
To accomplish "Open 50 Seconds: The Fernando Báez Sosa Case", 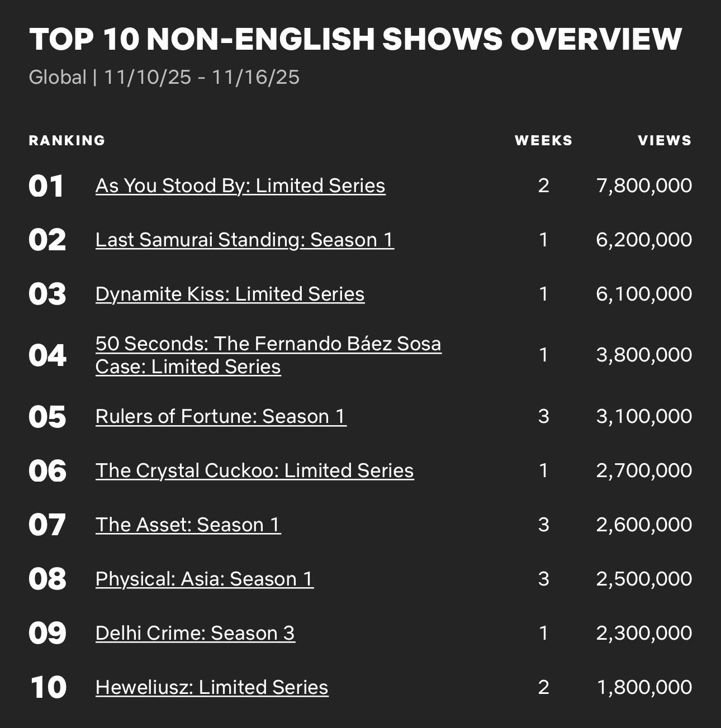I will pyautogui.click(x=268, y=355).
